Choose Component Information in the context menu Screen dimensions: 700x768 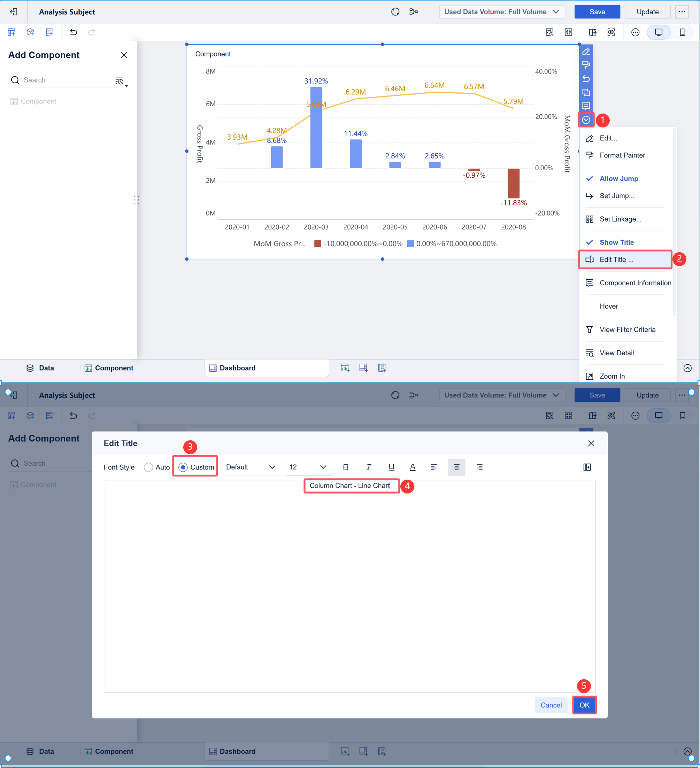click(x=625, y=283)
